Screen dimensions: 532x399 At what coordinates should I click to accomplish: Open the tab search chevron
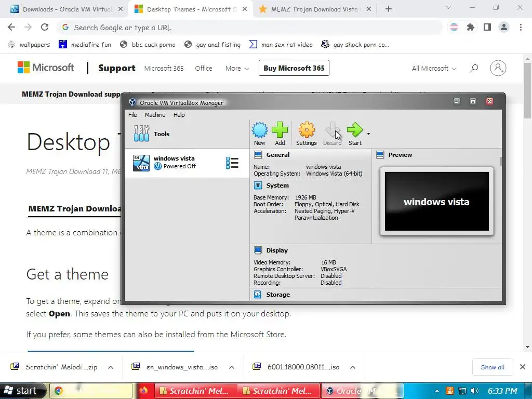tap(448, 7)
